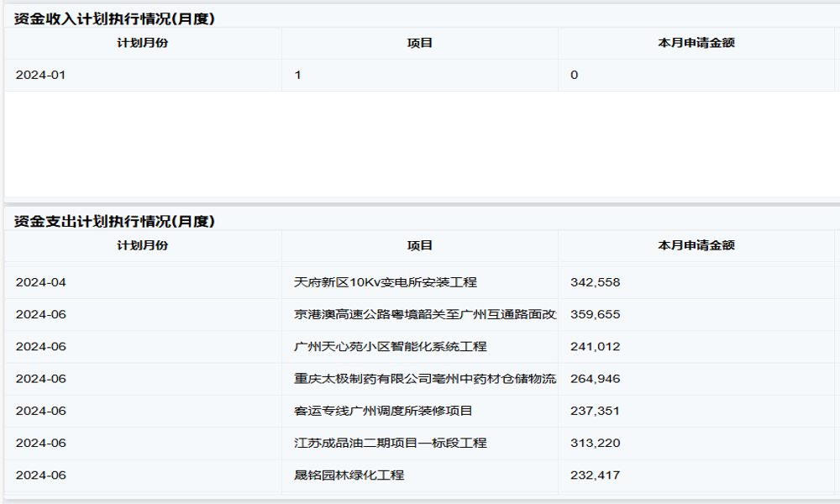
Task: Click the 资金支出计划执行情况(月度) panel title
Action: tap(114, 221)
